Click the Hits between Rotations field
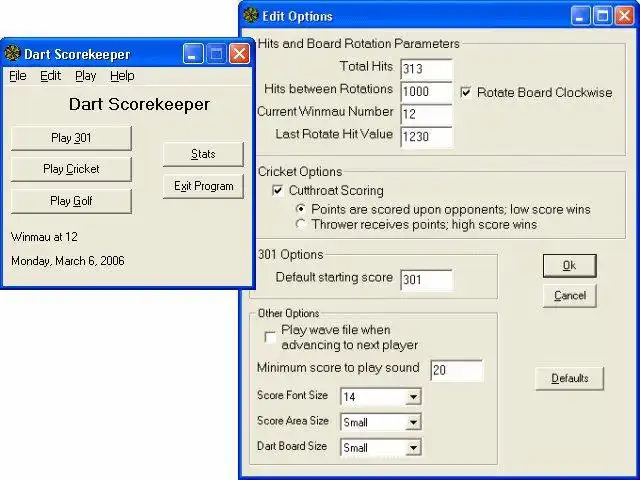Viewport: 640px width, 480px height. tap(427, 91)
